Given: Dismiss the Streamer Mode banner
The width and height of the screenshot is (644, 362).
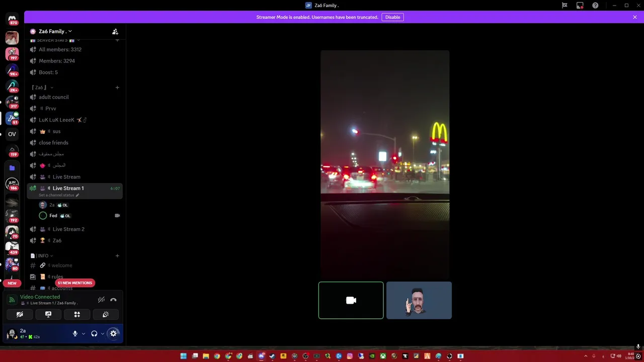Looking at the screenshot, I should pos(635,17).
